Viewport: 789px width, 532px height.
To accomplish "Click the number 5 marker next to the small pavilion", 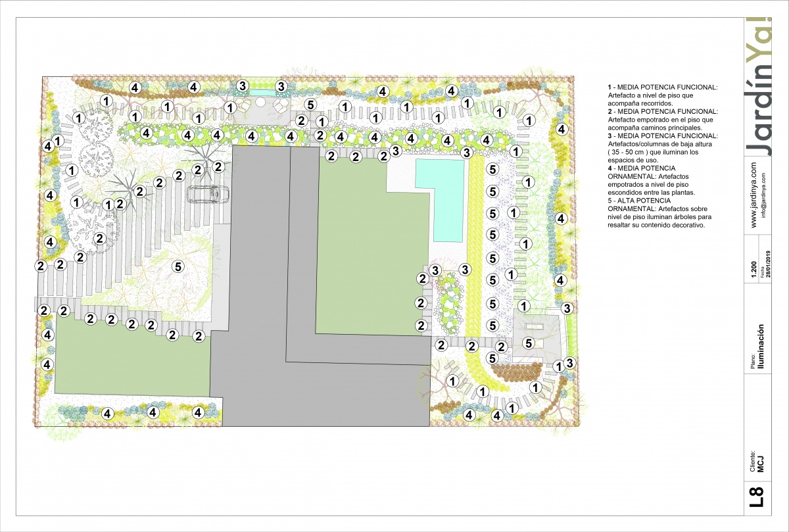I will (x=528, y=342).
